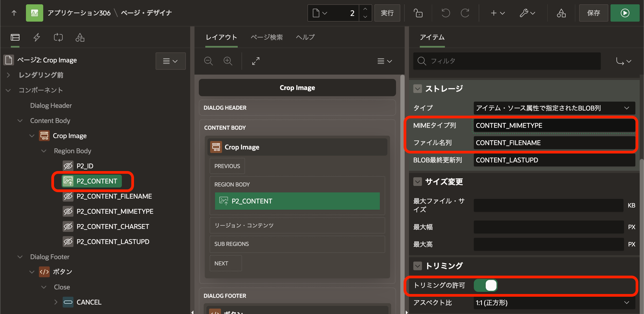
Task: Collapse the サイズ変更 section
Action: point(418,182)
